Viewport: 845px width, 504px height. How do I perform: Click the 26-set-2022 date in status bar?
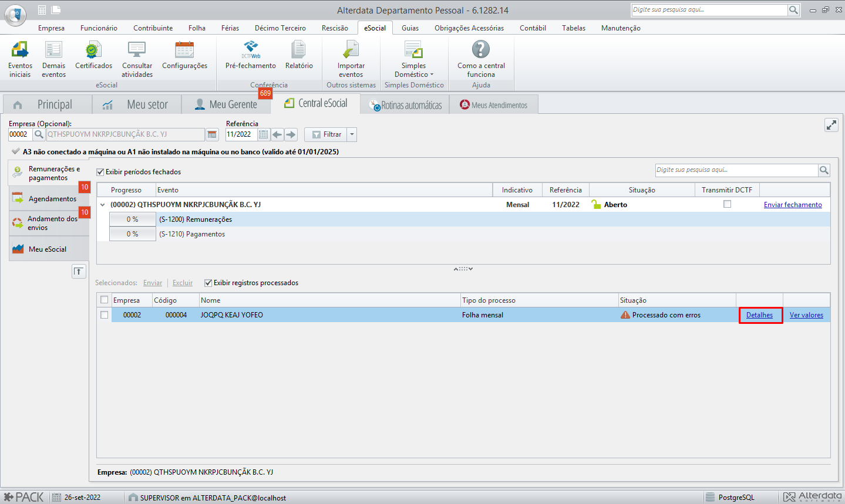[x=82, y=498]
